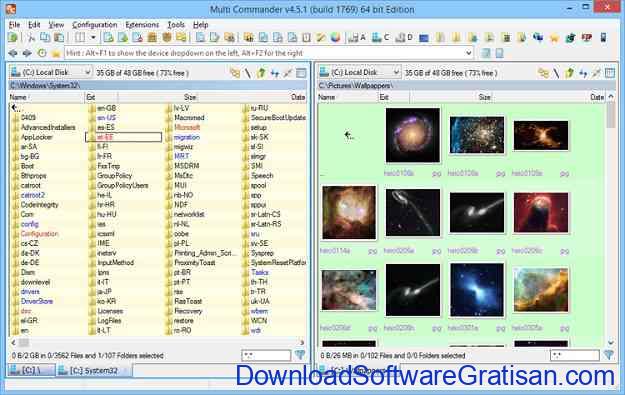Open the Extensions menu
625x395 pixels.
click(x=142, y=25)
